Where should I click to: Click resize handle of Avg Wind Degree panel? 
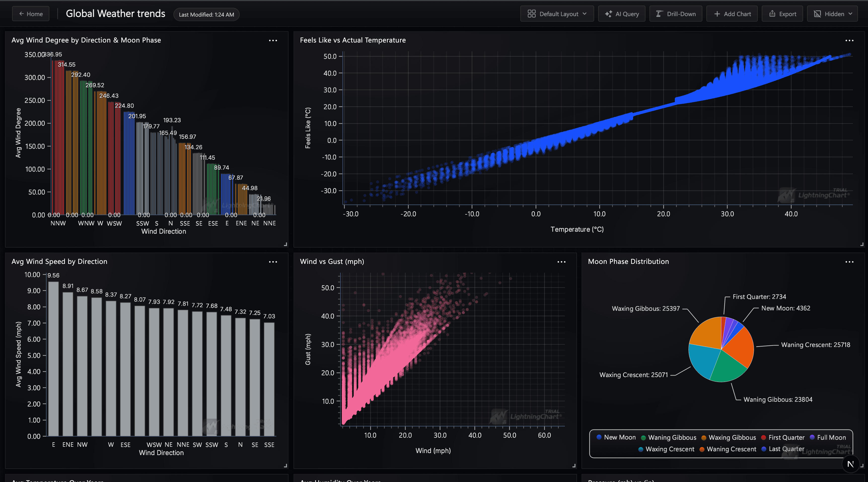point(285,244)
